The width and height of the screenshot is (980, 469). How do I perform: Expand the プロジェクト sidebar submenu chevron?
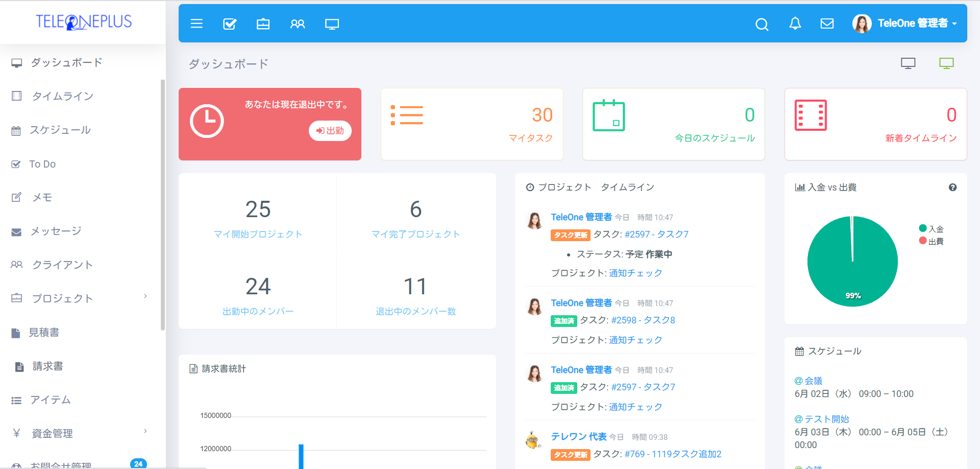click(145, 296)
